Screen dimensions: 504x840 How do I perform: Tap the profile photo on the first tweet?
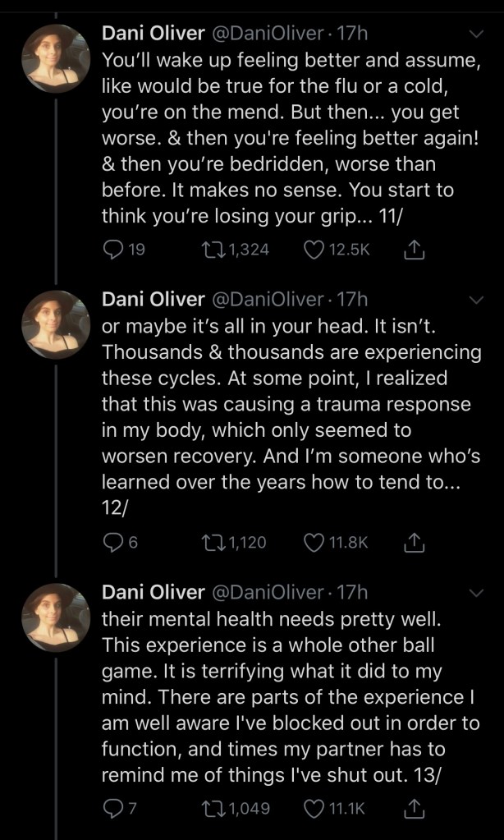[56, 58]
